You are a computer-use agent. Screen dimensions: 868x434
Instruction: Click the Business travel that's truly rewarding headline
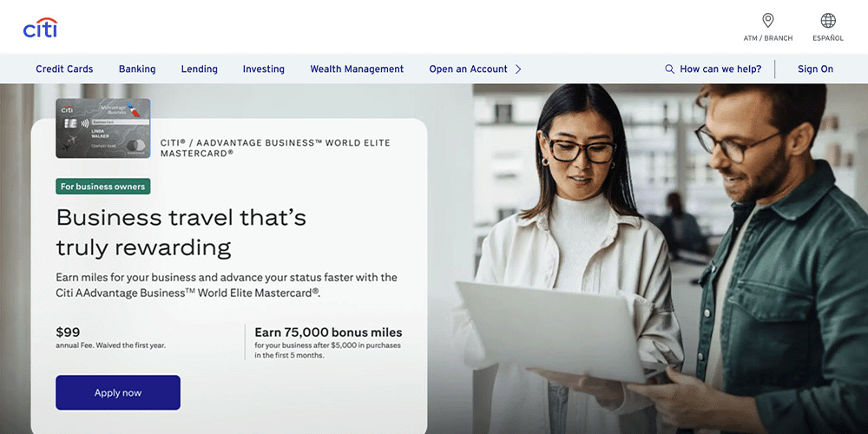coord(181,233)
